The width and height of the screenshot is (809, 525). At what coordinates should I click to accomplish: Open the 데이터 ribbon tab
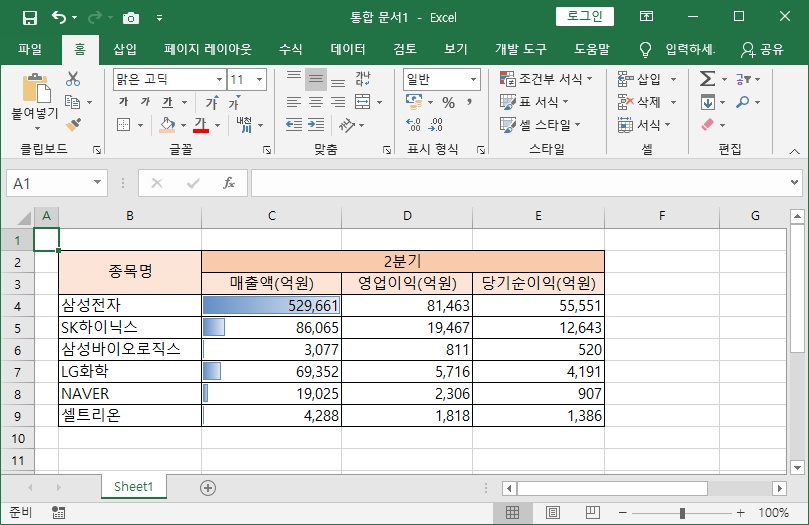[348, 50]
